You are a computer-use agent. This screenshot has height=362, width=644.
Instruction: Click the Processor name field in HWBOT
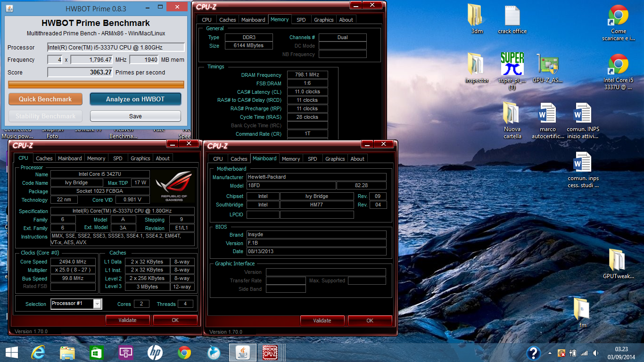pos(116,47)
